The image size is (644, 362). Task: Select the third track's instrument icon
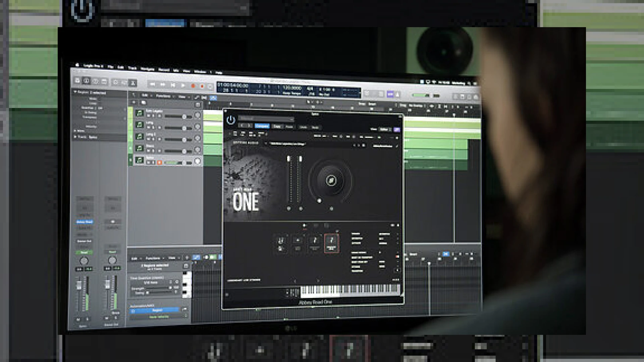tap(139, 136)
